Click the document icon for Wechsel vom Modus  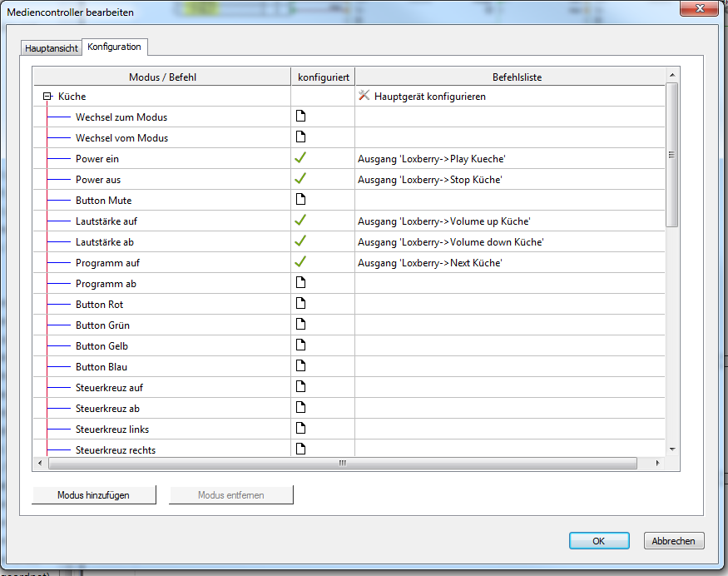click(301, 137)
